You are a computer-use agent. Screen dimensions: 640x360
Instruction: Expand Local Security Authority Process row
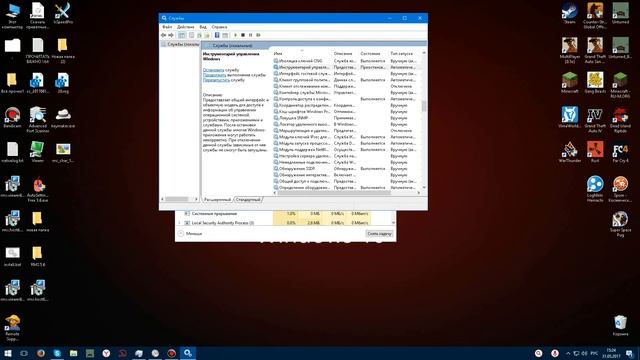[180, 223]
